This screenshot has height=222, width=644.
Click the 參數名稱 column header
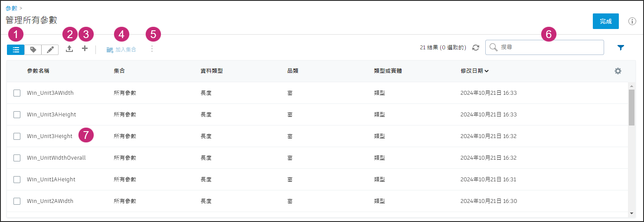(38, 71)
